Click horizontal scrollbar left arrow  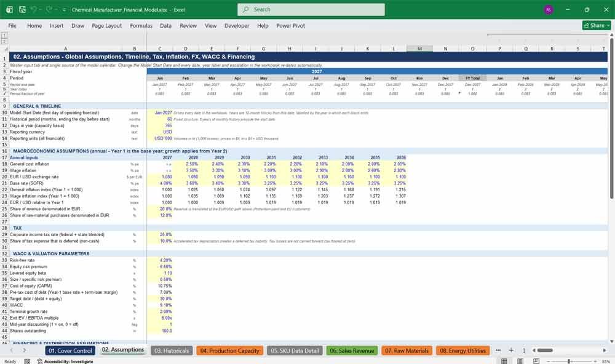click(534, 350)
